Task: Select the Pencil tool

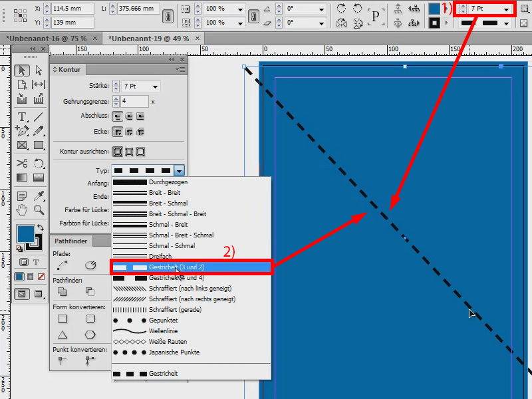Action: coord(39,130)
